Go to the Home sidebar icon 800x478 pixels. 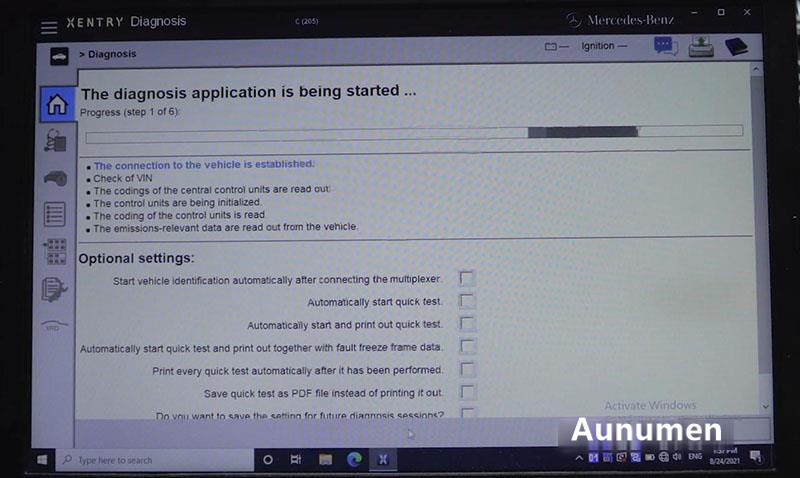tap(57, 104)
